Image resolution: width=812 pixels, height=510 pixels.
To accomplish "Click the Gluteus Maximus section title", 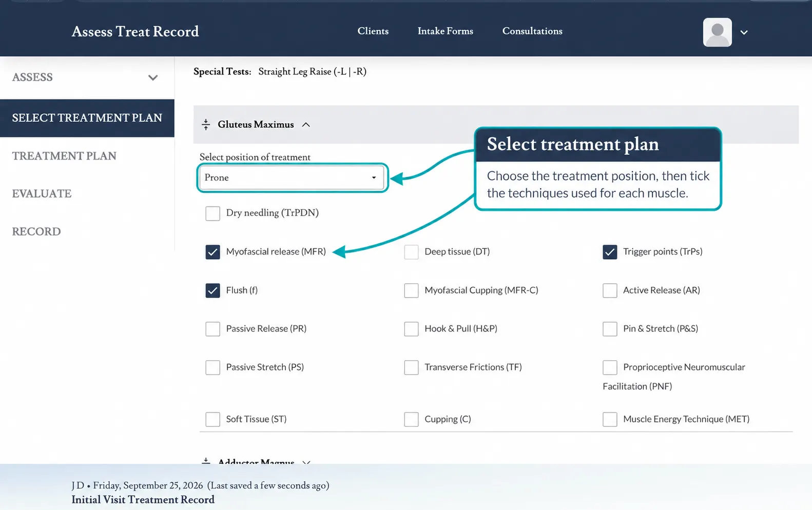I will tap(256, 125).
